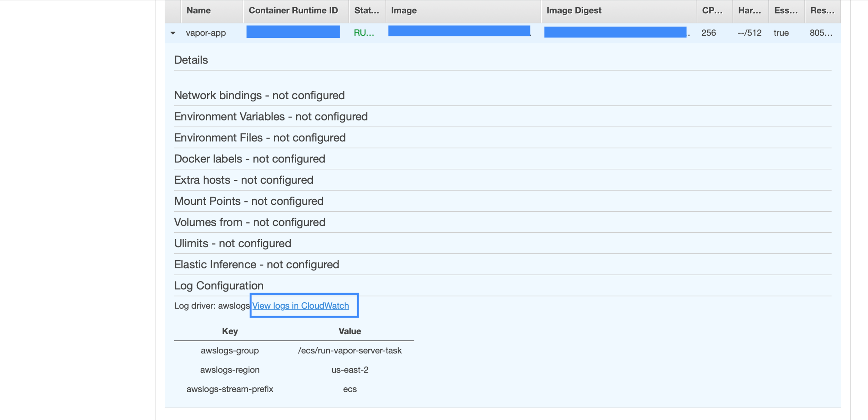Click the redacted image cell

coord(459,31)
